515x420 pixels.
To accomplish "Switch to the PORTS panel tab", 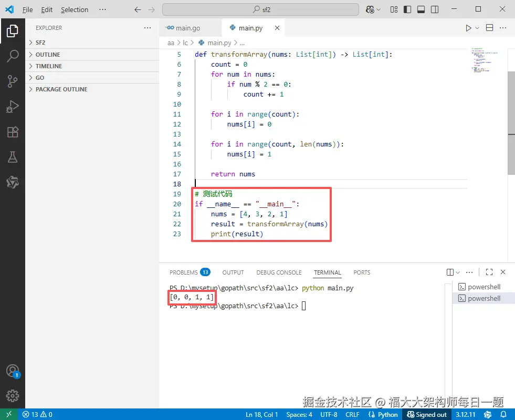I will pos(362,272).
